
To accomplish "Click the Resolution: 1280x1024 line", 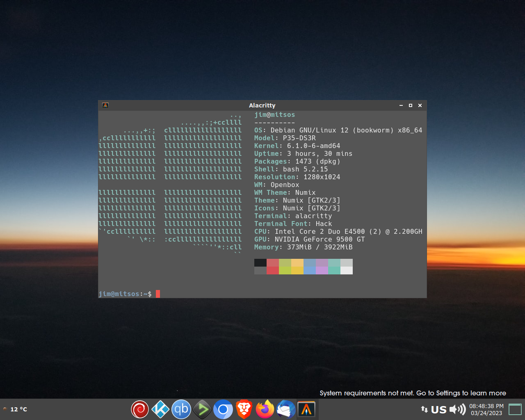I will click(297, 177).
